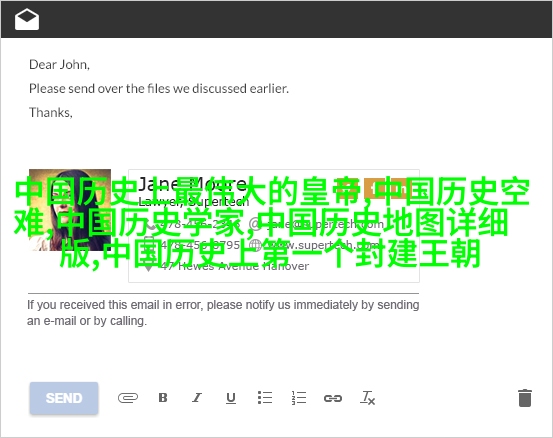
Task: Insert a numbered list
Action: tap(299, 398)
